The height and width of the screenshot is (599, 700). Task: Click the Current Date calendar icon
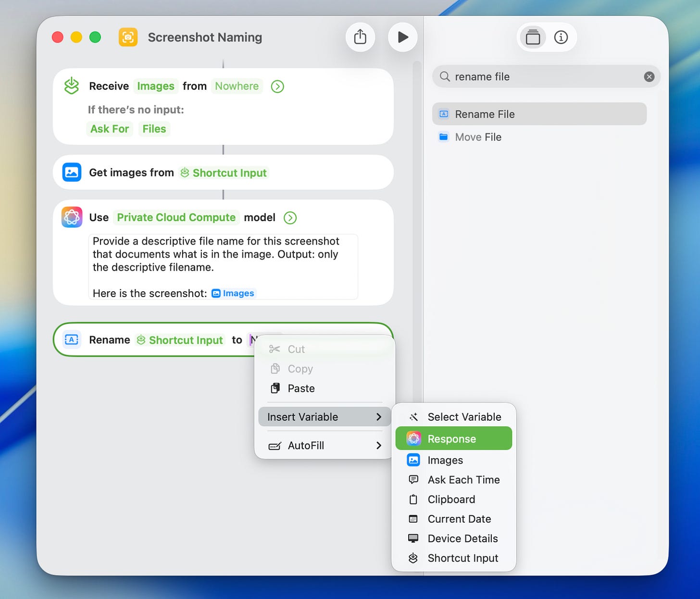pos(413,519)
